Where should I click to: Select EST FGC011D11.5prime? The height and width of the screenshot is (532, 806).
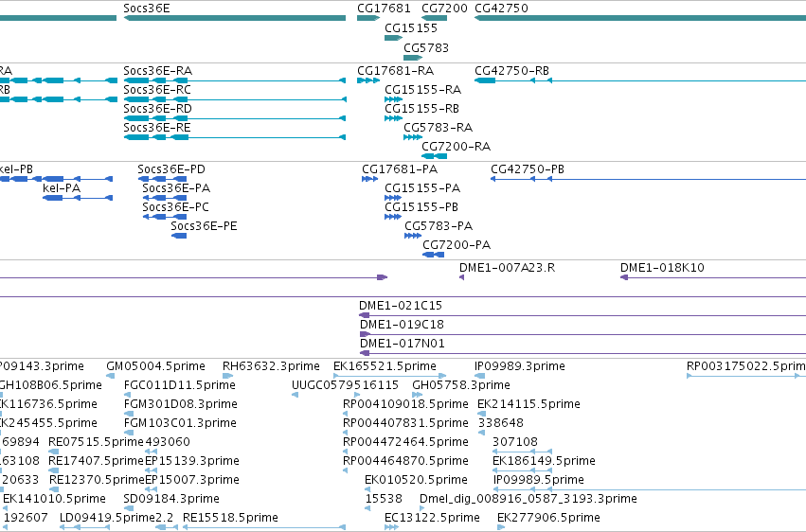coord(180,385)
